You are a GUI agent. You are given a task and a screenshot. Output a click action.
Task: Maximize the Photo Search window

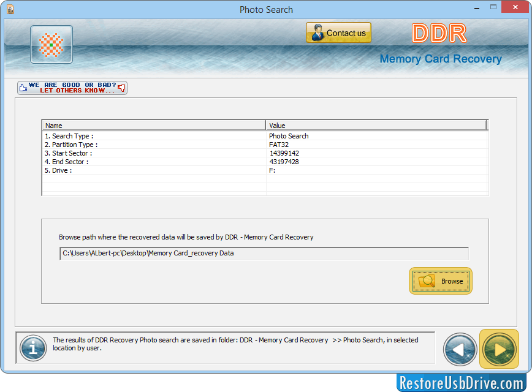click(x=493, y=7)
